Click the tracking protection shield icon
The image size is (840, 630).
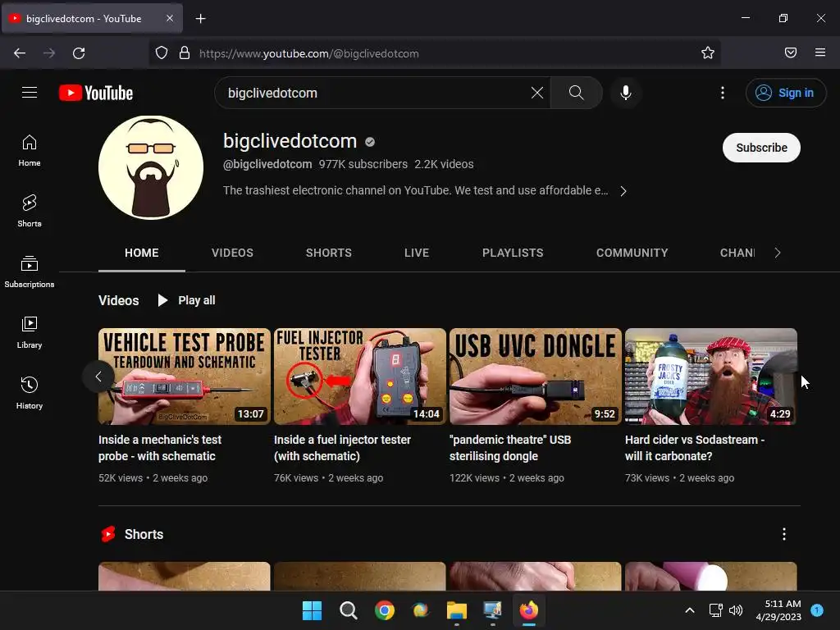(162, 53)
